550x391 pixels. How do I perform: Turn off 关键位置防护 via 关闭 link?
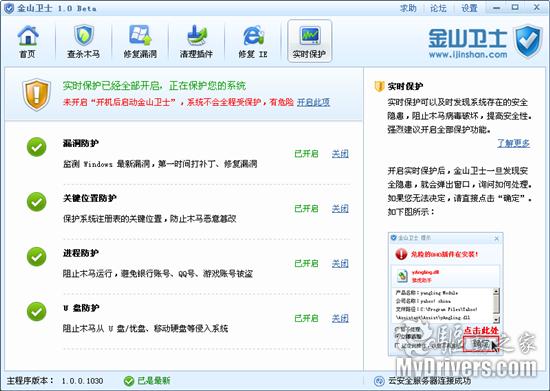point(340,209)
